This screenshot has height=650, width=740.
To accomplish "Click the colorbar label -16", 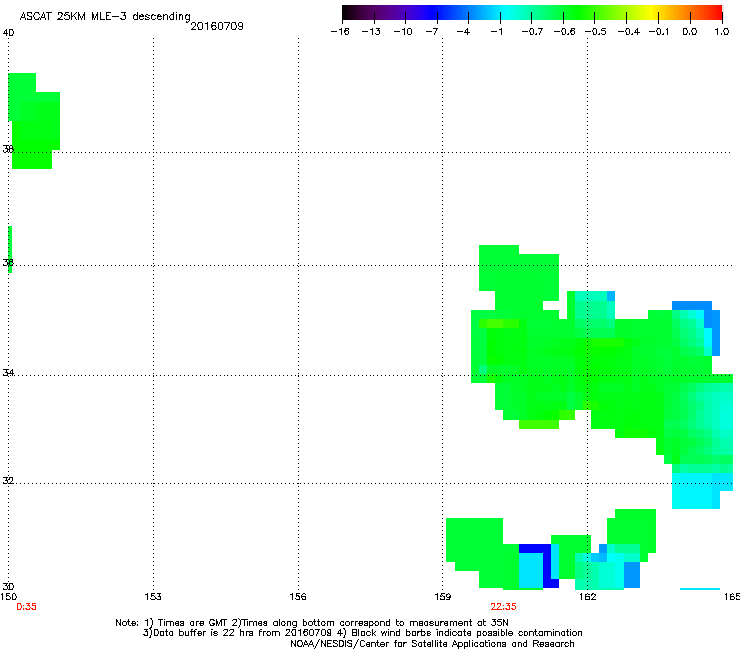I will click(340, 32).
